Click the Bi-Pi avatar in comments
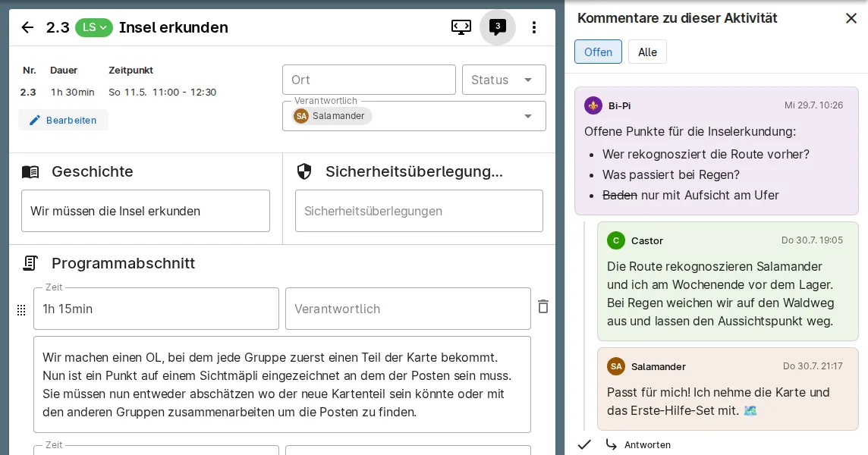 coord(593,105)
